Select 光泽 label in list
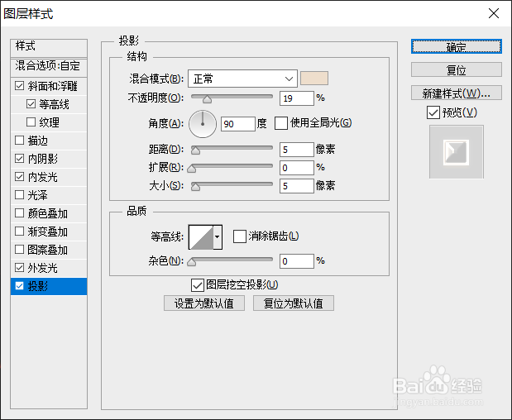This screenshot has height=420, width=512. [x=37, y=195]
